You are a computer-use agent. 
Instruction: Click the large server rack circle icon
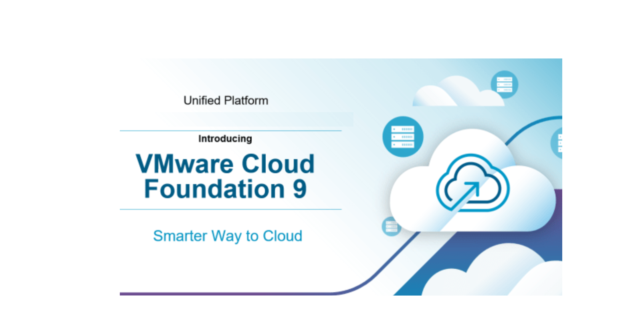click(403, 137)
